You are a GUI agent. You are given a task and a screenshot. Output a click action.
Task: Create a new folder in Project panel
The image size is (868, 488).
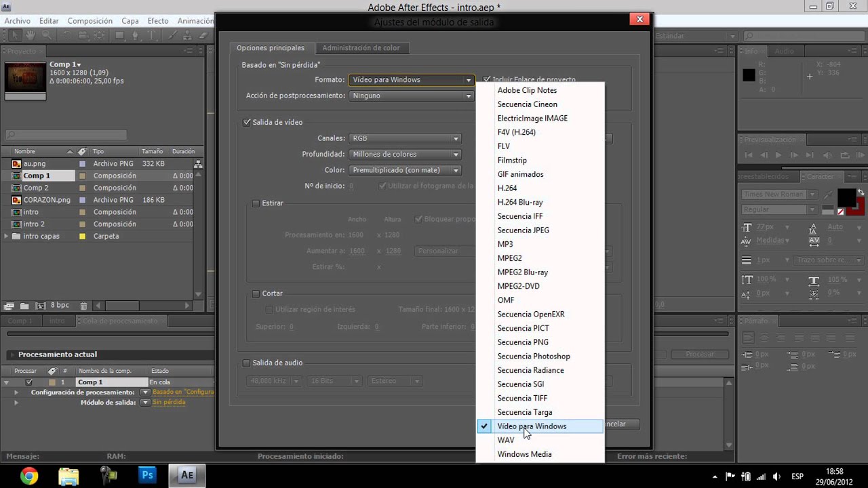click(x=24, y=306)
